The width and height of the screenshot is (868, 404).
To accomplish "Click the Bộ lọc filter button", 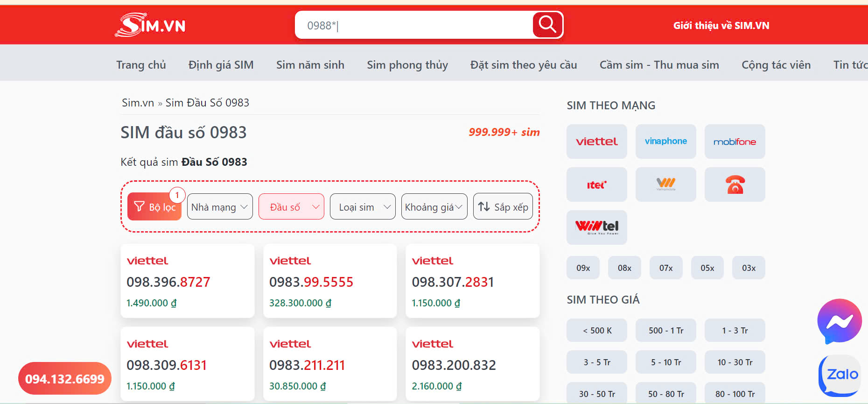I will tap(154, 206).
